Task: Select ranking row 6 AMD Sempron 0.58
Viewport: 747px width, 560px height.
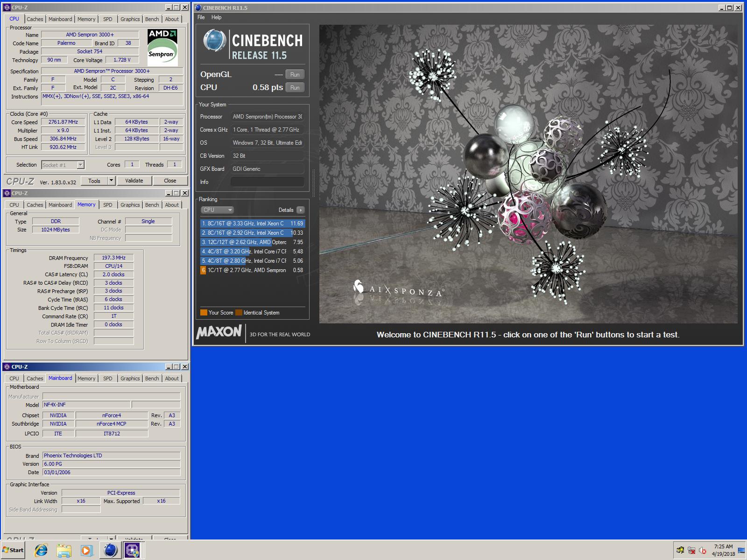Action: pos(253,270)
